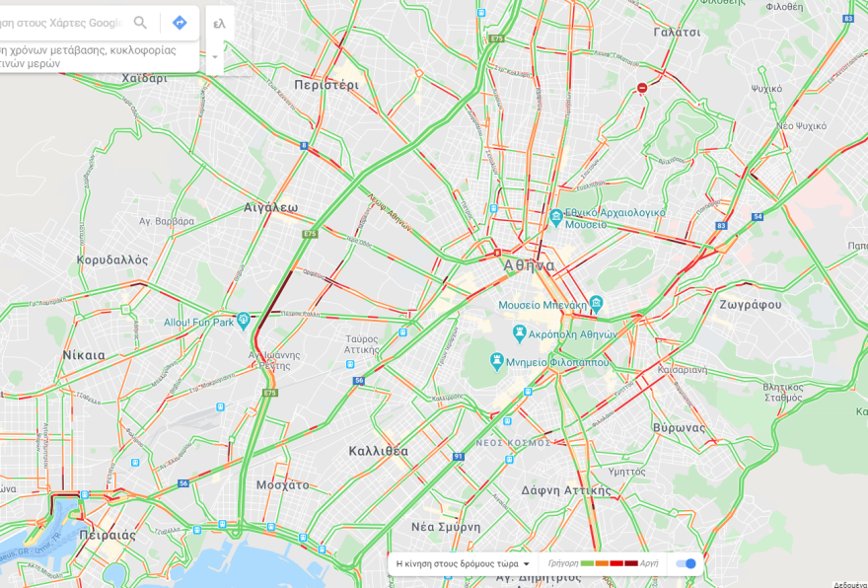Open the ελ language selector

coord(219,24)
